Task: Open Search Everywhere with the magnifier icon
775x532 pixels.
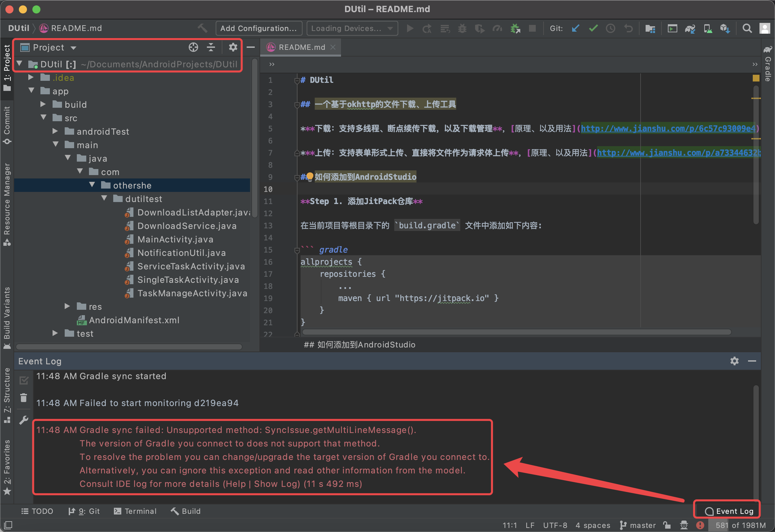Action: click(x=747, y=28)
